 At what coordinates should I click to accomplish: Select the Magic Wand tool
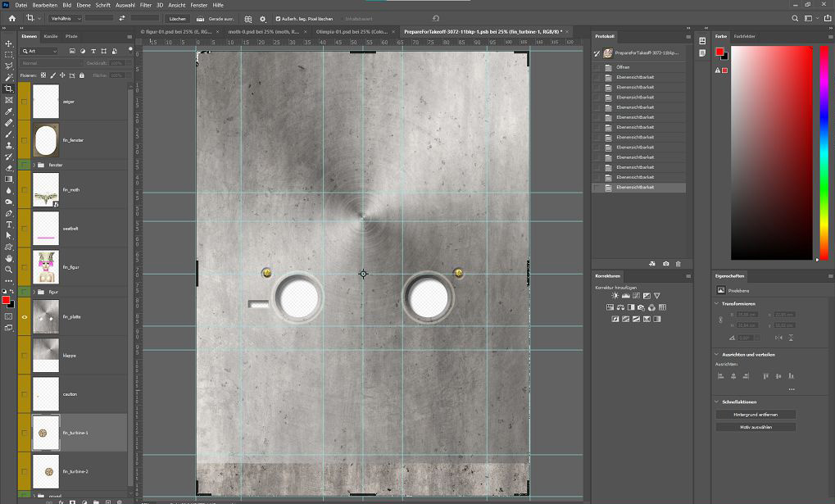pos(8,78)
